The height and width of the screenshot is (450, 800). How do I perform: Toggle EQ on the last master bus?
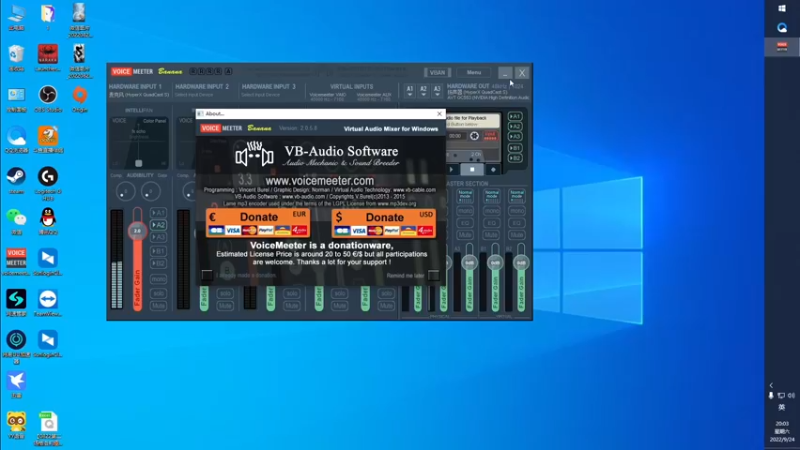coord(517,223)
